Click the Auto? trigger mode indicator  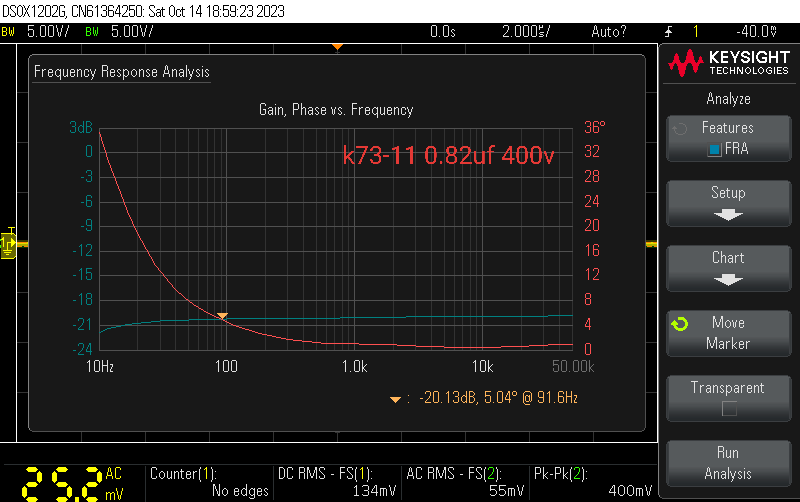(x=609, y=32)
